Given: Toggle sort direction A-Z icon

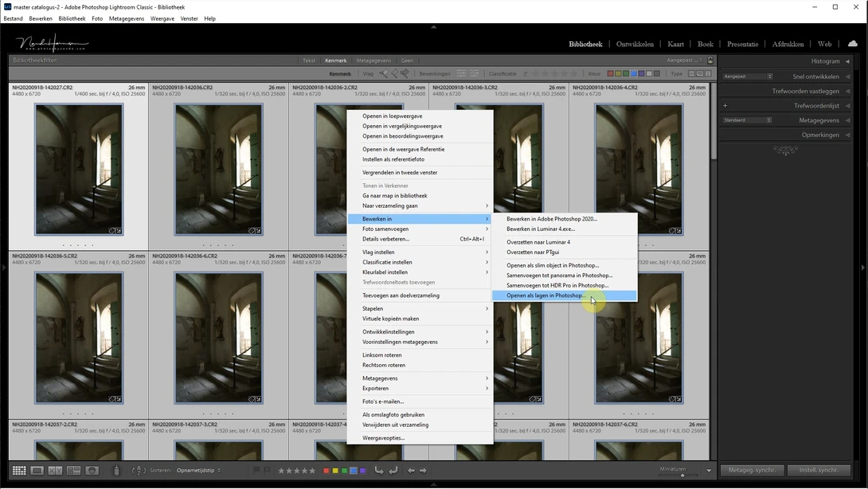Looking at the screenshot, I should pyautogui.click(x=139, y=470).
